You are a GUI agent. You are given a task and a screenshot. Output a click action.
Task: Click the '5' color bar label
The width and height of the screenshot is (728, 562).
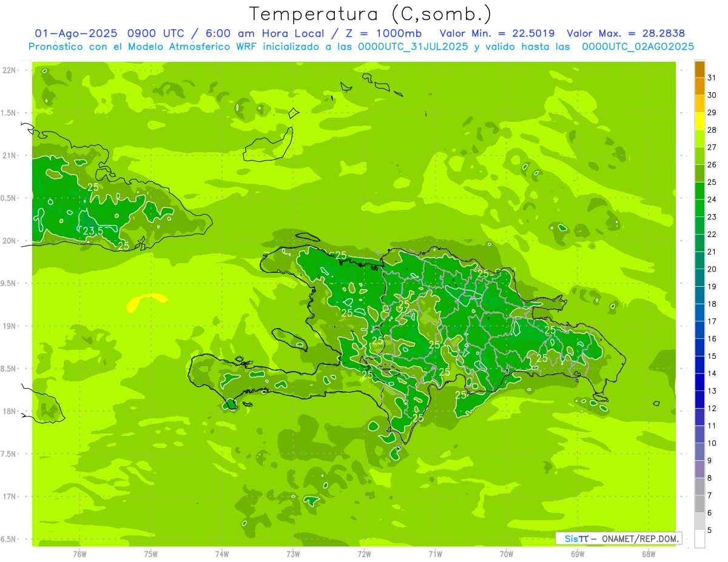[x=710, y=530]
